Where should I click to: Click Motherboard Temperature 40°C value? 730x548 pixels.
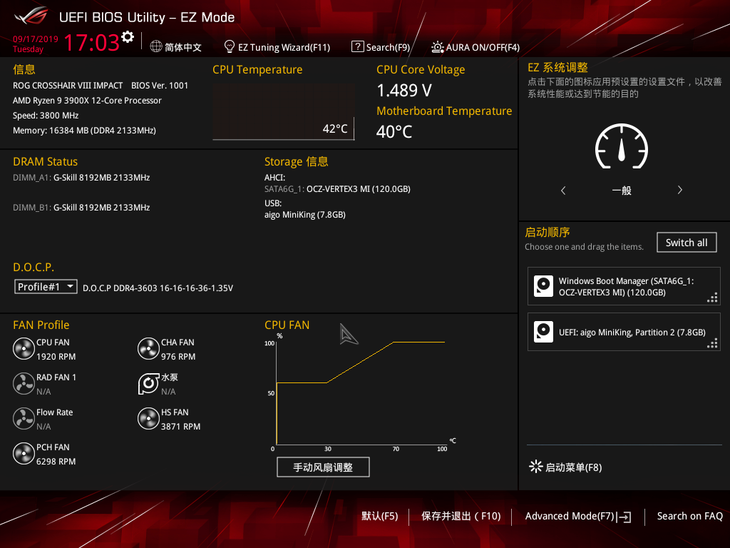[x=394, y=132]
